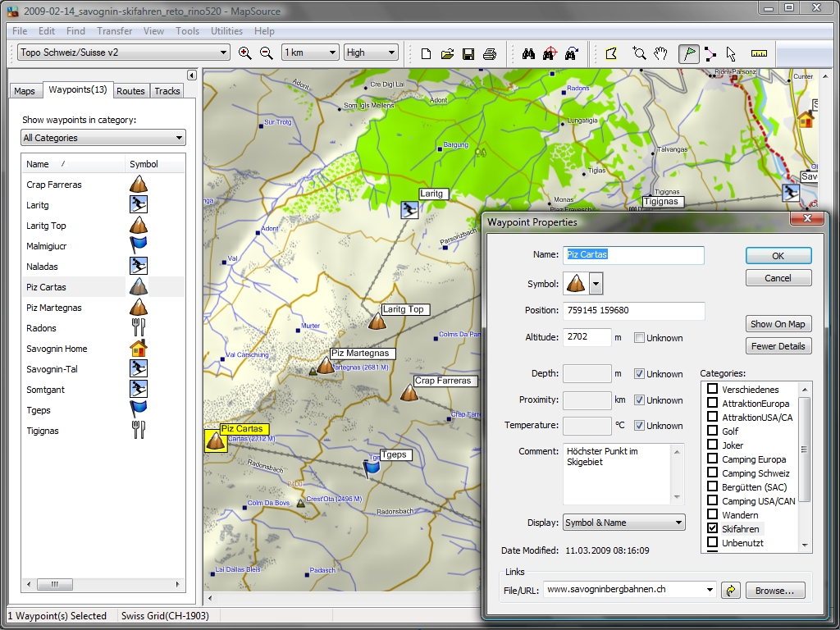The width and height of the screenshot is (840, 630).
Task: Click the waypoint Name field
Action: (x=633, y=255)
